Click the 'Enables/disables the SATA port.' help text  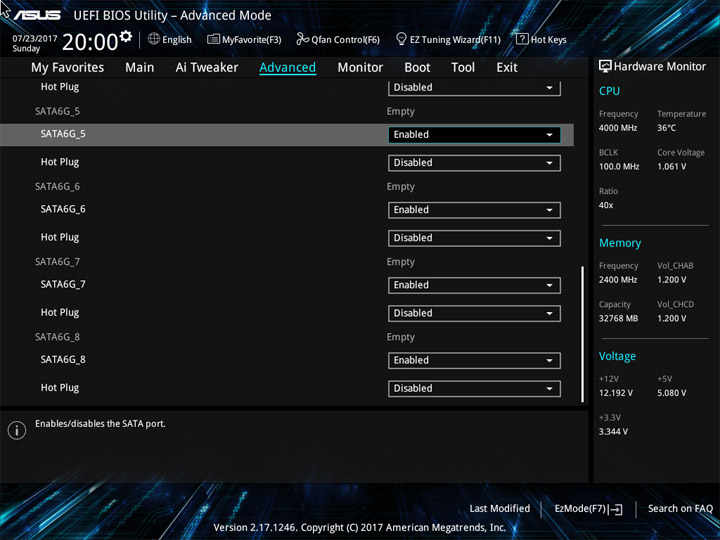tap(100, 424)
